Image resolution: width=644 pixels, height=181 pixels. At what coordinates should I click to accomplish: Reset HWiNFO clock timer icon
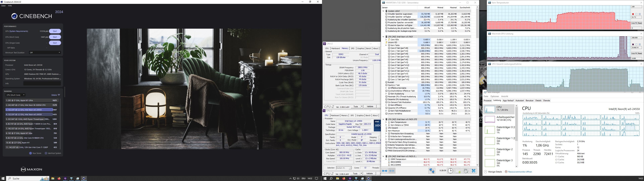[450, 171]
